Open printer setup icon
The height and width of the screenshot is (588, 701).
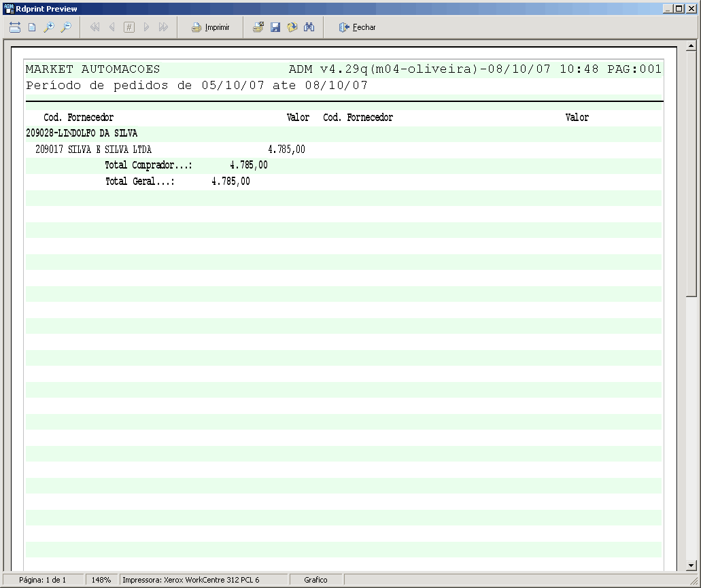258,27
